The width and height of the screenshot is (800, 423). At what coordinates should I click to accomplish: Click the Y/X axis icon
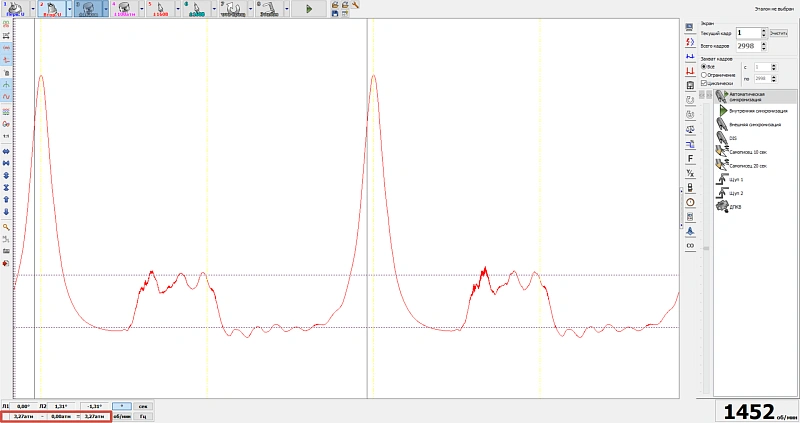tap(690, 173)
